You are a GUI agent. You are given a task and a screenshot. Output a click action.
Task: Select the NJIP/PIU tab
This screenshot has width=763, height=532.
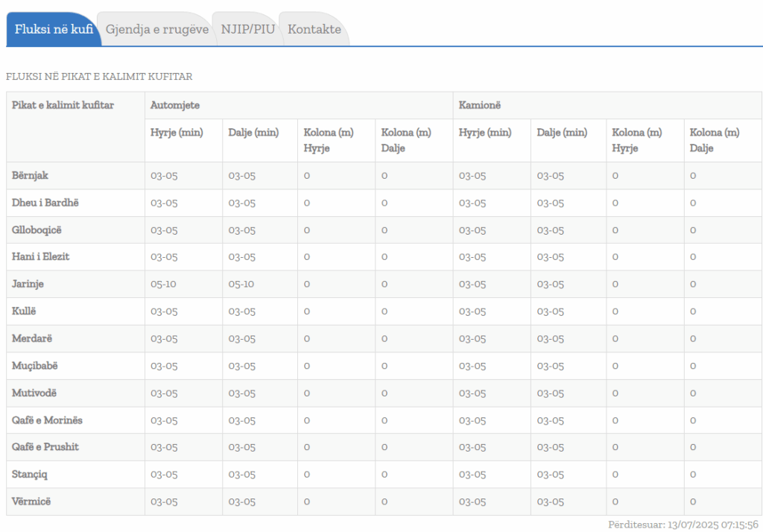(x=247, y=30)
